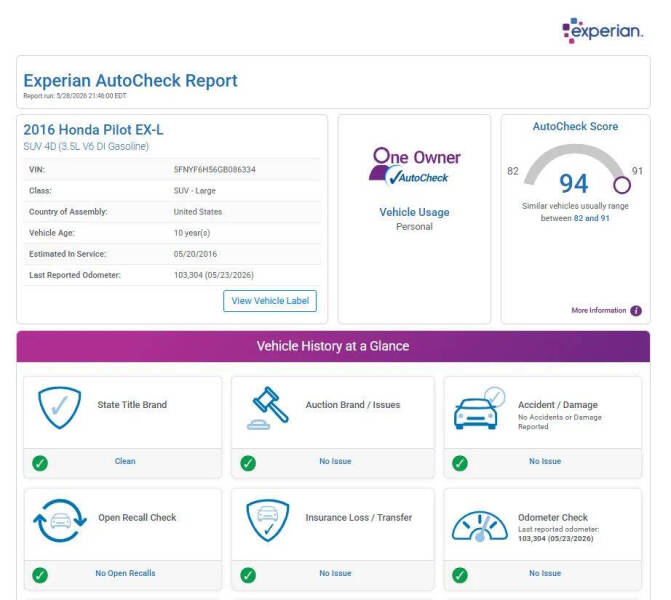
Task: Click the Insurance Loss / Transfer label
Action: point(359,517)
